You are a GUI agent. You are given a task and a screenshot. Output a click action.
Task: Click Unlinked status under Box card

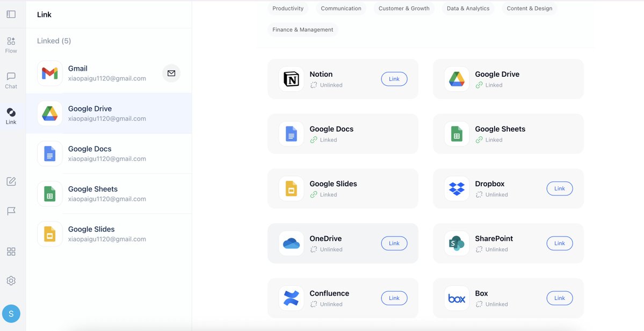491,304
